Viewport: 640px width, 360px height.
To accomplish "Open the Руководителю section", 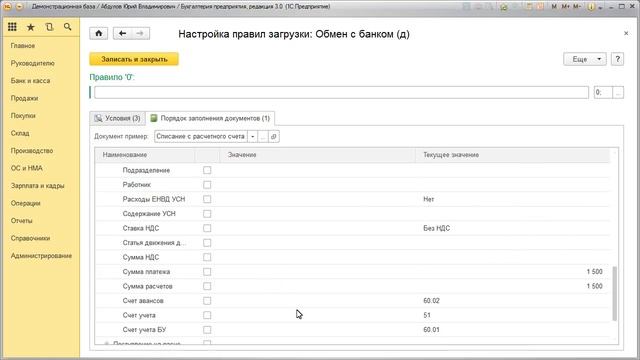I will click(33, 63).
